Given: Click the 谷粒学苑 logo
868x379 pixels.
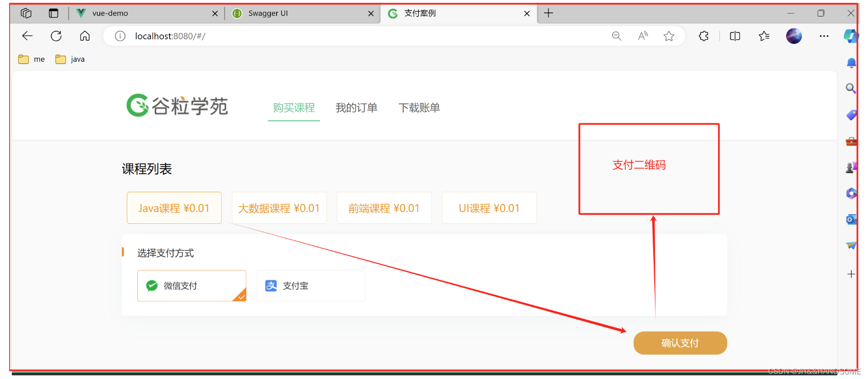Looking at the screenshot, I should point(177,106).
